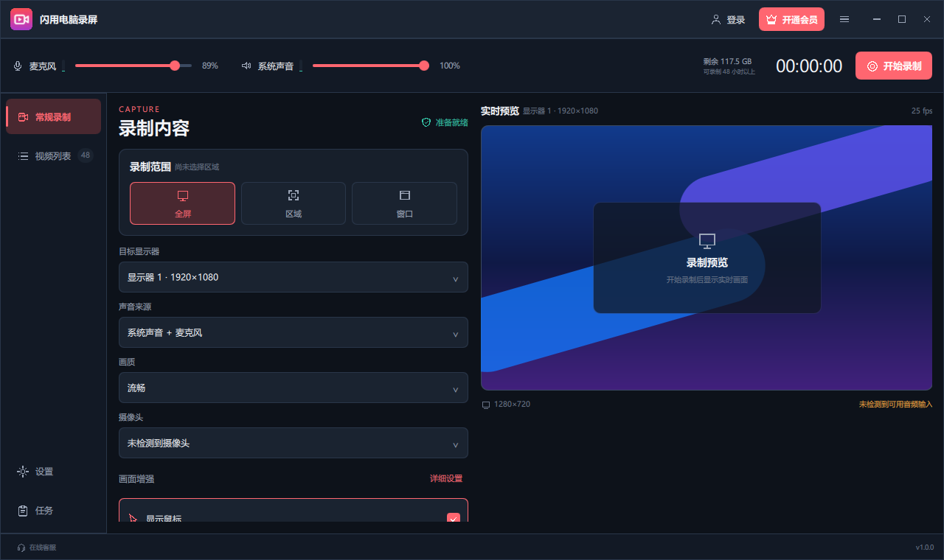Switch to 常规录制 tab
The width and height of the screenshot is (944, 560).
53,116
